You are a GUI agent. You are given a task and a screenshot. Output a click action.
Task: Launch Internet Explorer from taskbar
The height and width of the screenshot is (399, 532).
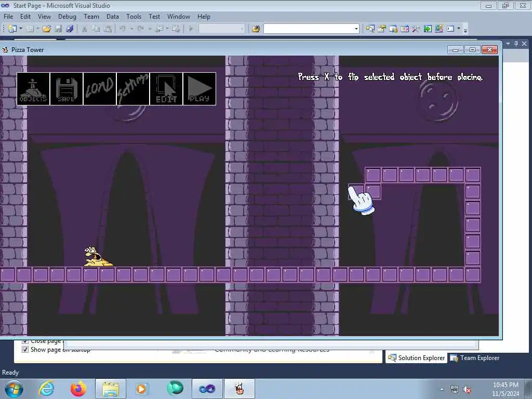point(46,389)
